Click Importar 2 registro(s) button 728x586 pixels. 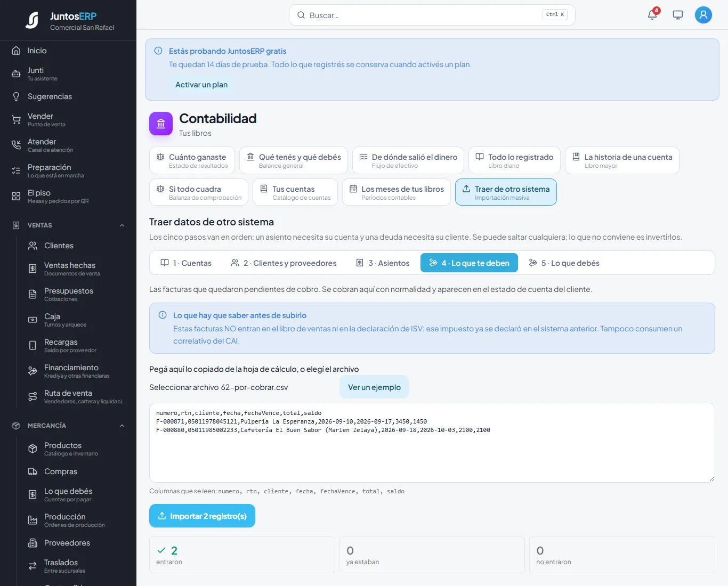[202, 516]
